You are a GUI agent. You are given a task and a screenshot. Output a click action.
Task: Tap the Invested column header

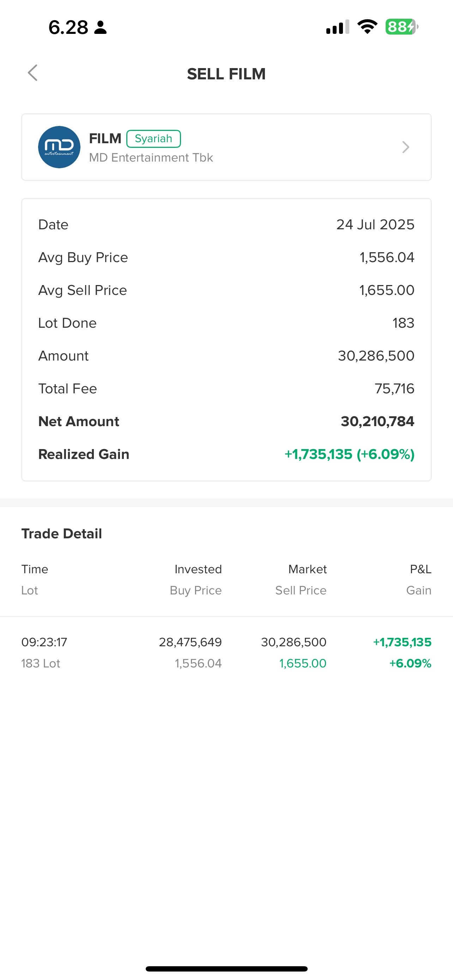(x=198, y=569)
